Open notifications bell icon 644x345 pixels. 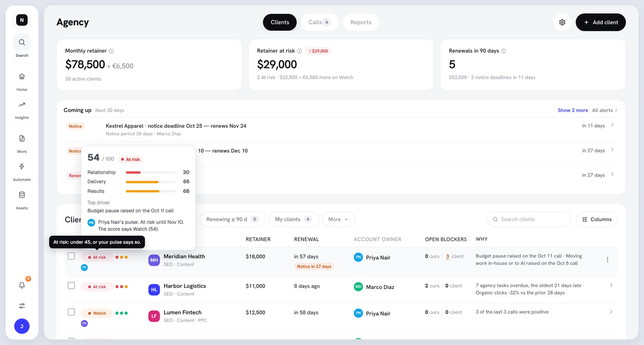(22, 285)
